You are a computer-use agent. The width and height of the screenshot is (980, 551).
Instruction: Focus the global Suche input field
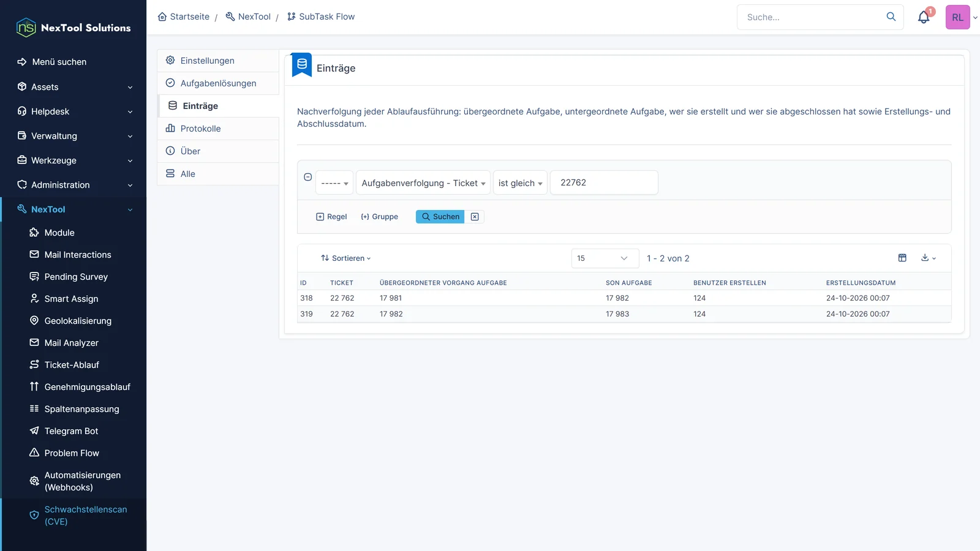point(812,17)
